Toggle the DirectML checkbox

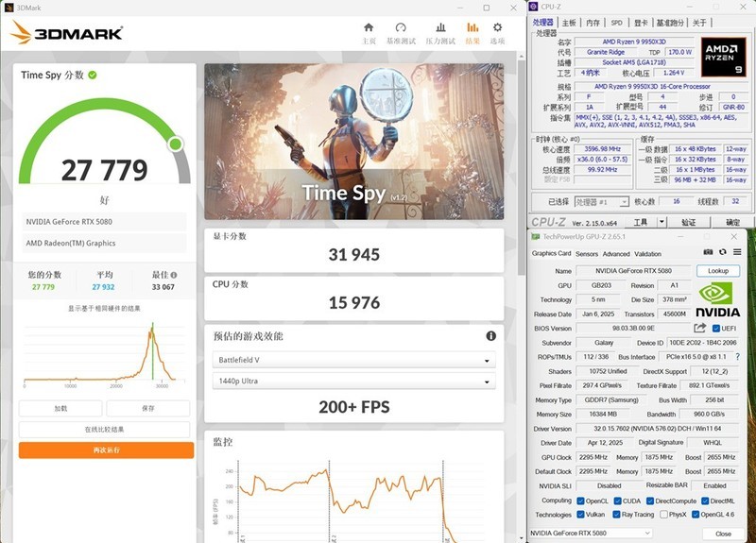[x=705, y=501]
